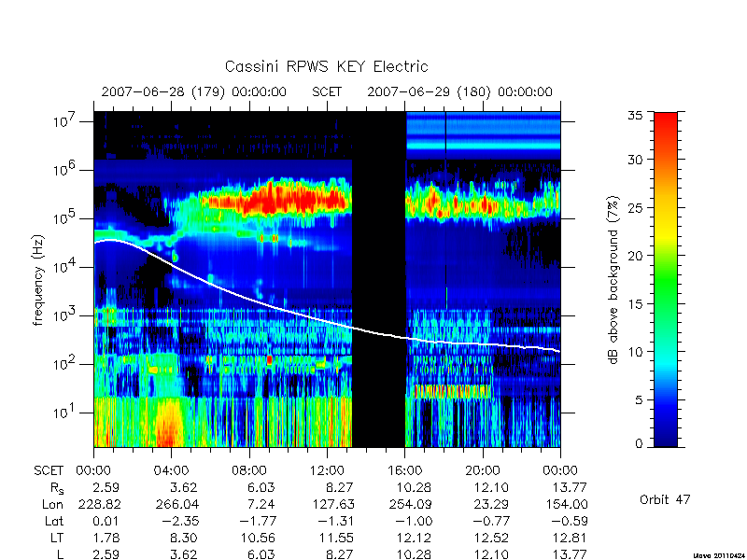Click the 10^1 frequency tick label
Screen dimensions: 747x560
pos(64,412)
